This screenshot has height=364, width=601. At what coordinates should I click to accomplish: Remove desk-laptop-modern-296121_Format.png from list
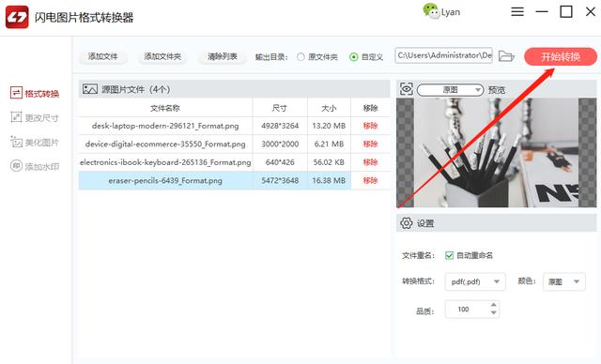pos(370,126)
